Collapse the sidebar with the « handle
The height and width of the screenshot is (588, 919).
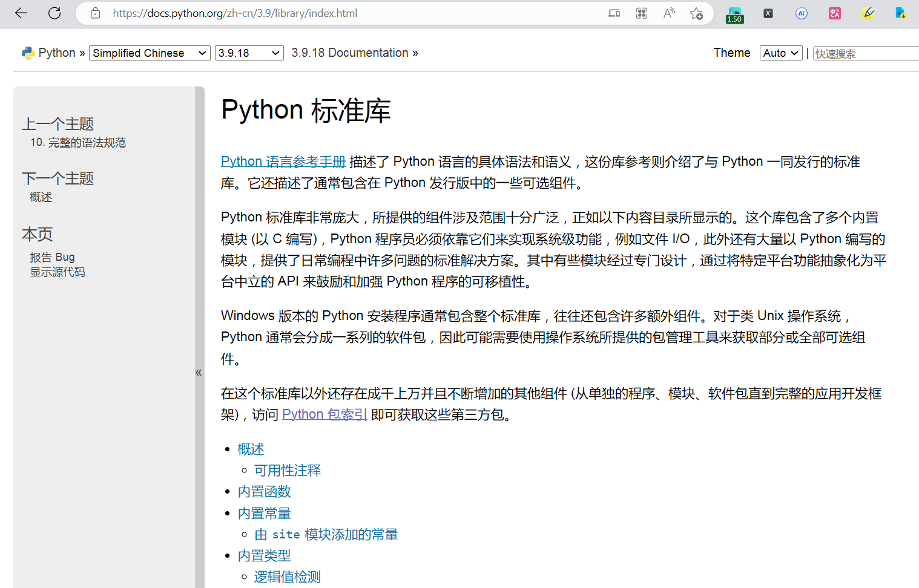click(199, 373)
